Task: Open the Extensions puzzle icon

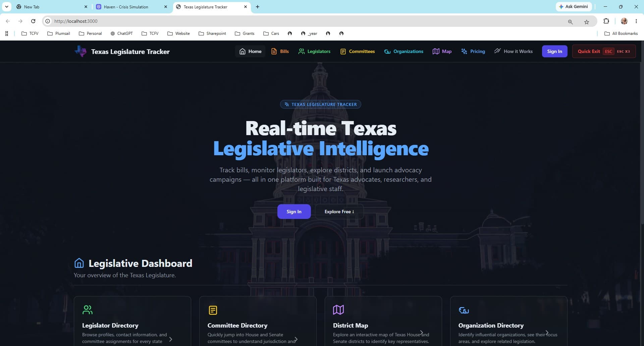Action: pos(606,21)
